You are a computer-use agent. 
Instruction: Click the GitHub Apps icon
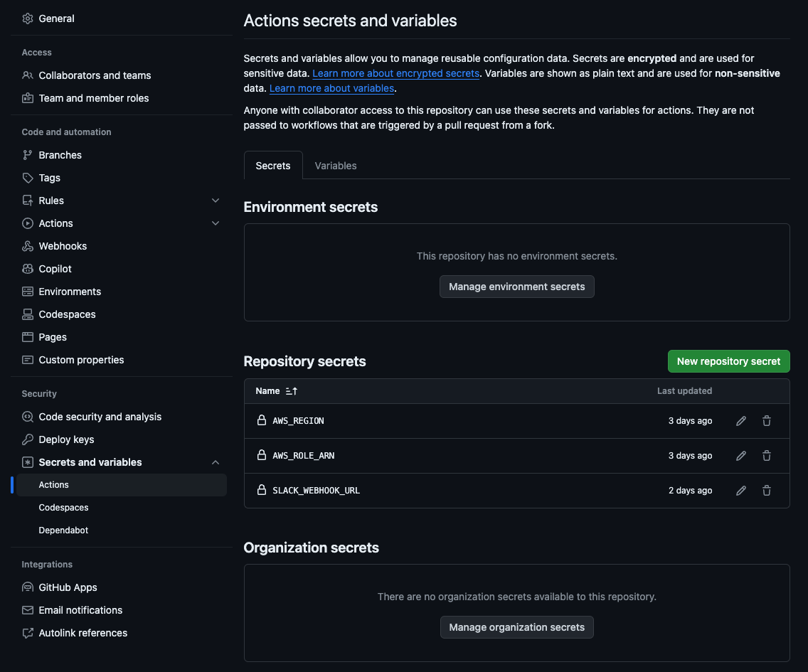(x=27, y=587)
